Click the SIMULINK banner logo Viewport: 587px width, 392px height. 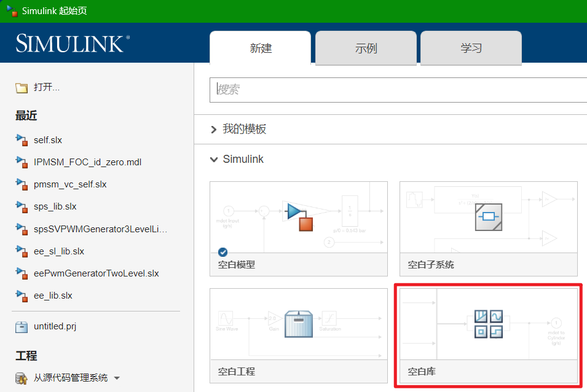73,44
